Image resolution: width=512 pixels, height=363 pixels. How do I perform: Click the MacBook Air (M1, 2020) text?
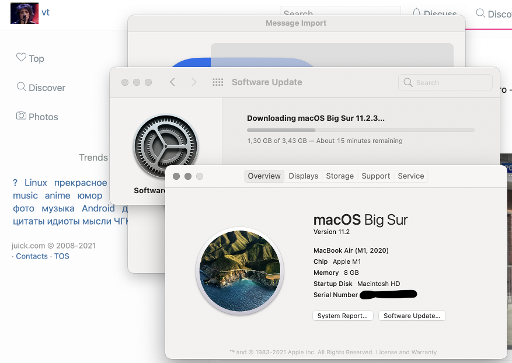coord(351,250)
